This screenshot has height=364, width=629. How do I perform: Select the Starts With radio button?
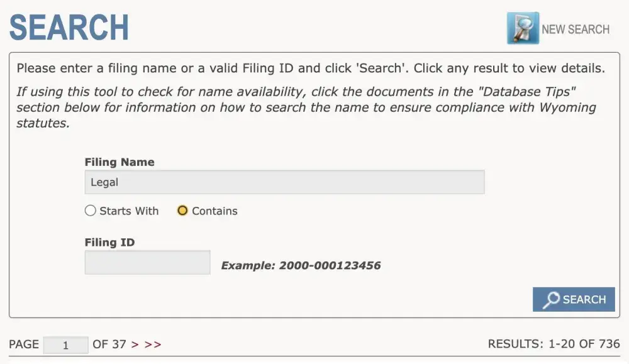point(91,211)
